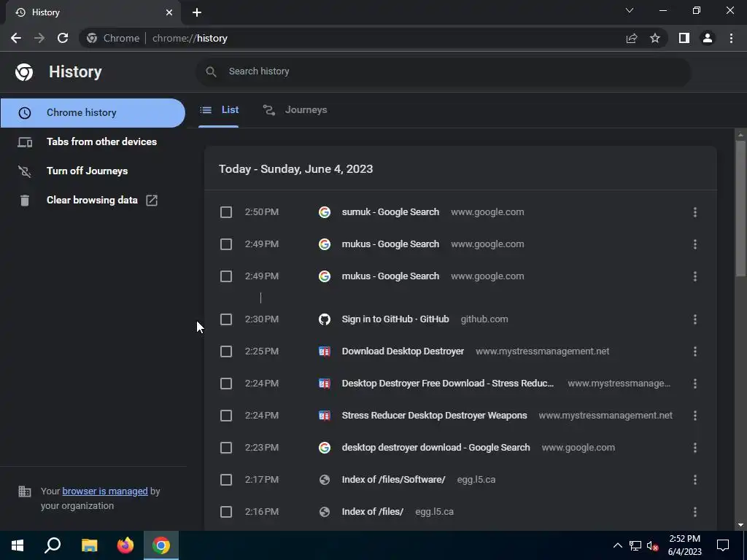Switch to the List tab
Image resolution: width=747 pixels, height=560 pixels.
click(x=219, y=110)
